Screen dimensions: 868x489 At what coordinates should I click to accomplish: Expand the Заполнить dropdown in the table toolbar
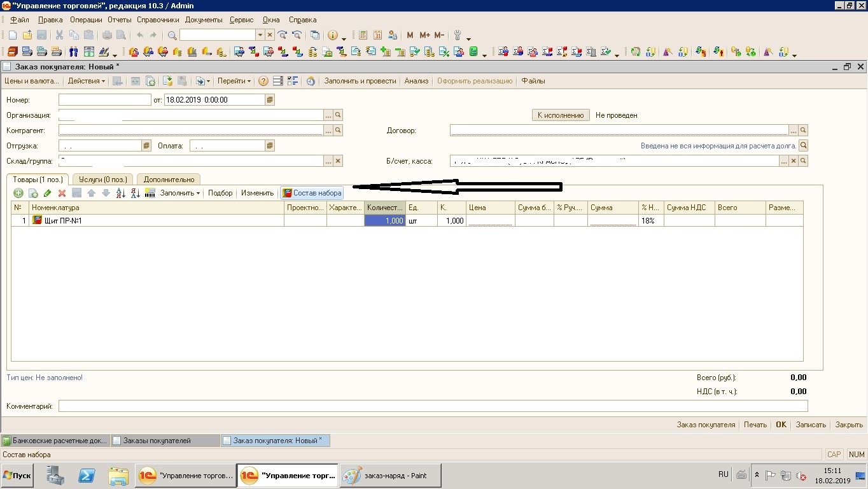coord(179,193)
